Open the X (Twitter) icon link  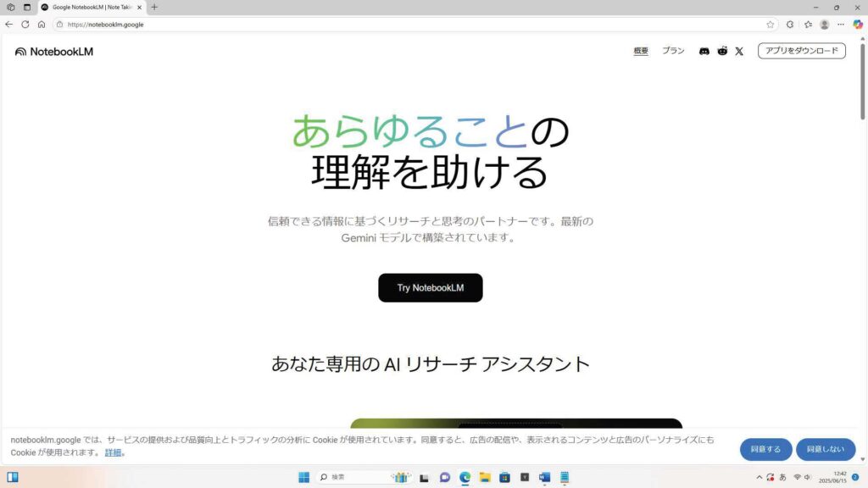tap(739, 52)
